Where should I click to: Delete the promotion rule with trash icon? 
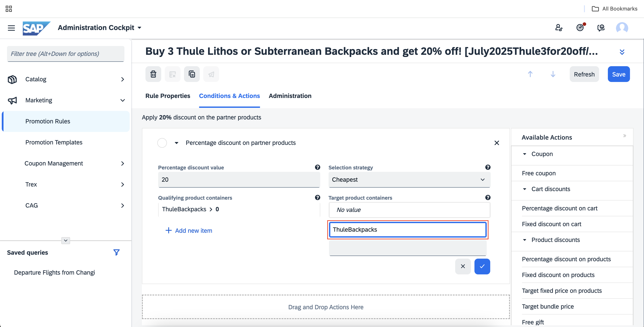click(153, 74)
